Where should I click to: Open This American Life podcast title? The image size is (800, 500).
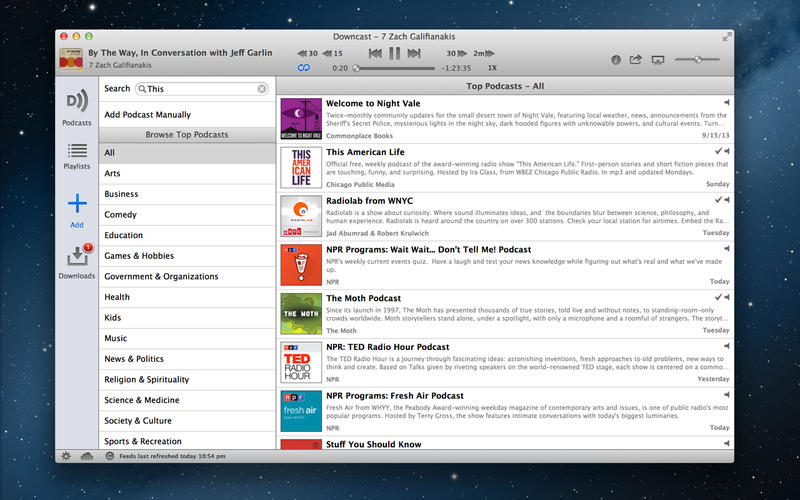[x=365, y=152]
